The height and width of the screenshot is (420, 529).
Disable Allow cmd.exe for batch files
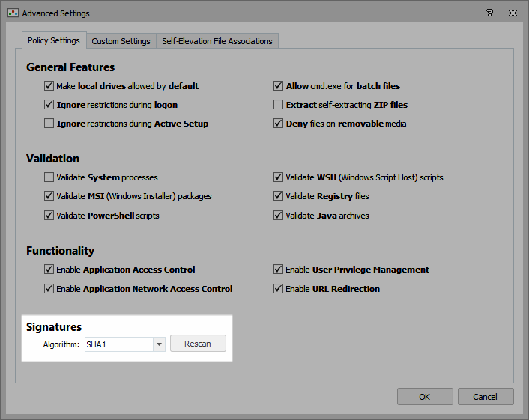279,86
